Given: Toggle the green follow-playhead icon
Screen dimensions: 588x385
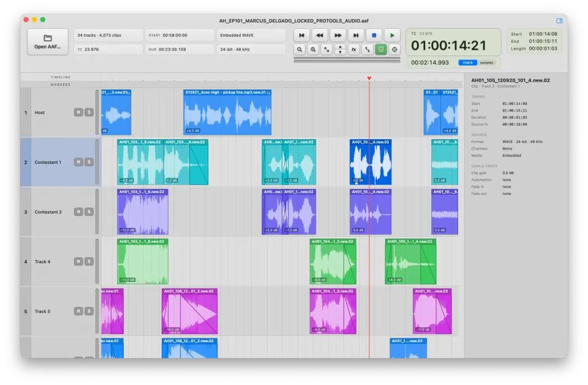Looking at the screenshot, I should pos(380,50).
